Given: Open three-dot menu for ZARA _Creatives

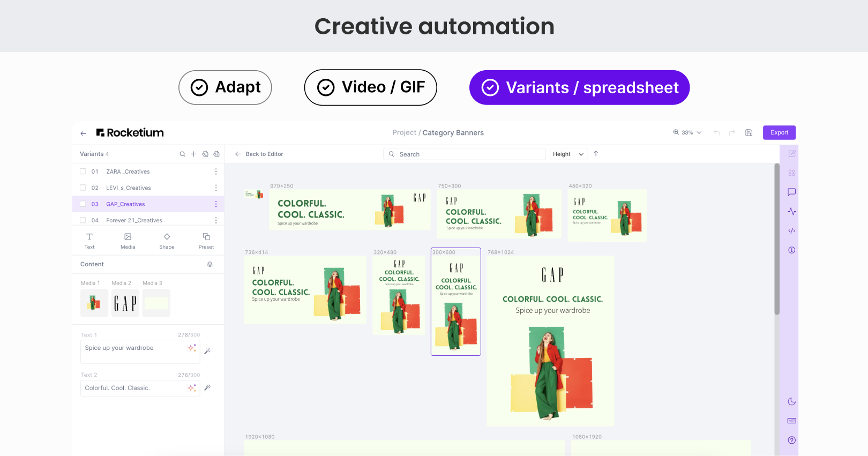Looking at the screenshot, I should 216,171.
